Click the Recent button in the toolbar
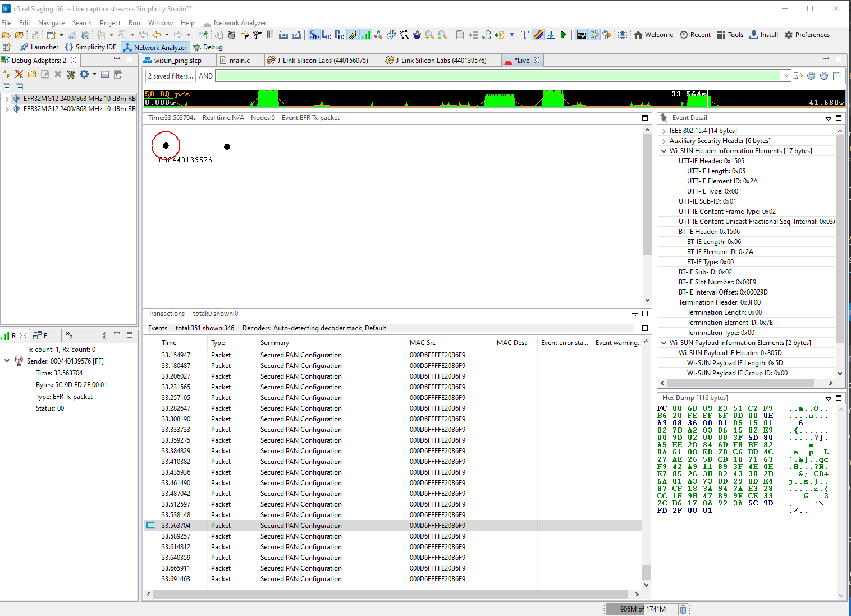 pos(695,34)
